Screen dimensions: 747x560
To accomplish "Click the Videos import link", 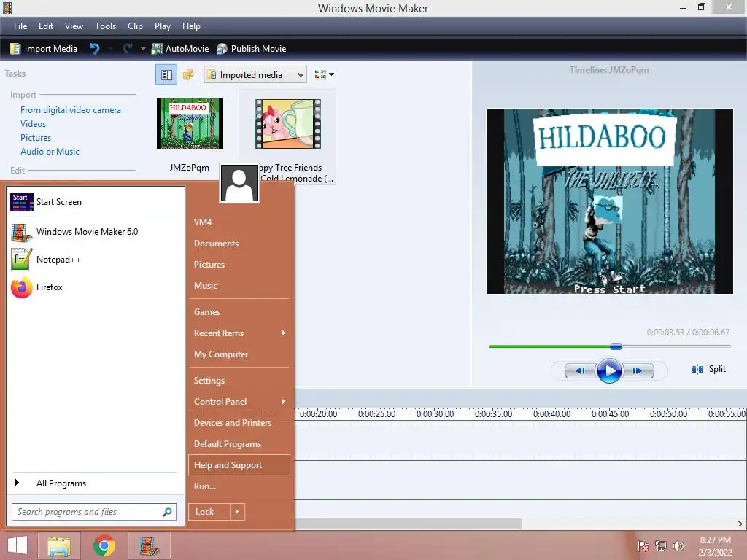I will click(34, 124).
